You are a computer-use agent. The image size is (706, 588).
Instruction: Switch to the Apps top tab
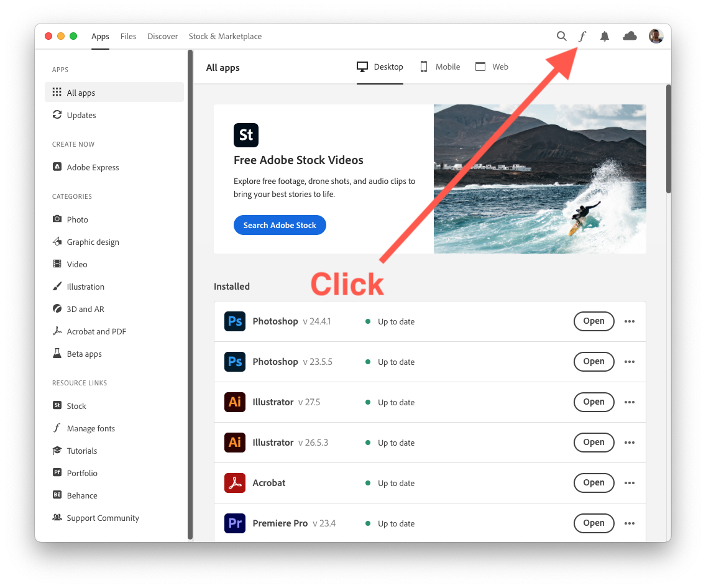click(100, 37)
